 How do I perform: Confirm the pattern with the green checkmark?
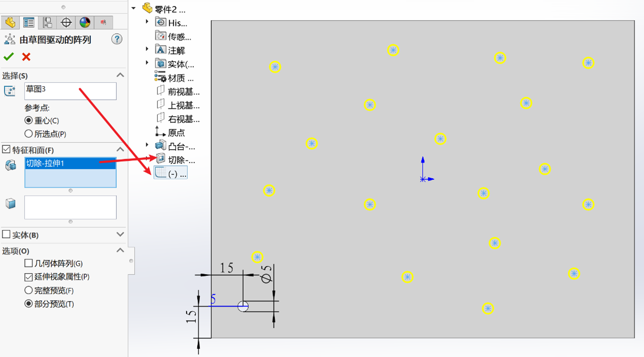point(8,57)
